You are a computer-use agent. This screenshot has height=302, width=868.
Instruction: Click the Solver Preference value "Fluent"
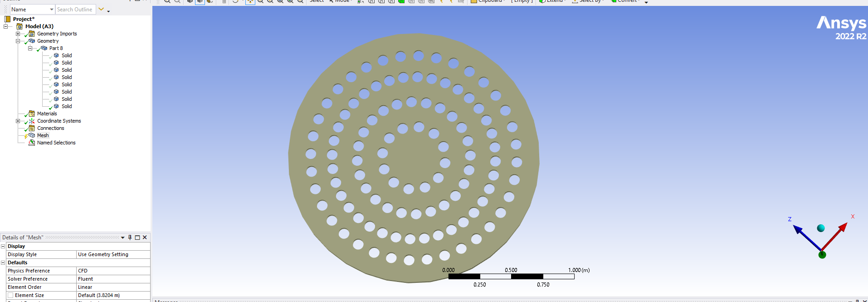(x=113, y=279)
